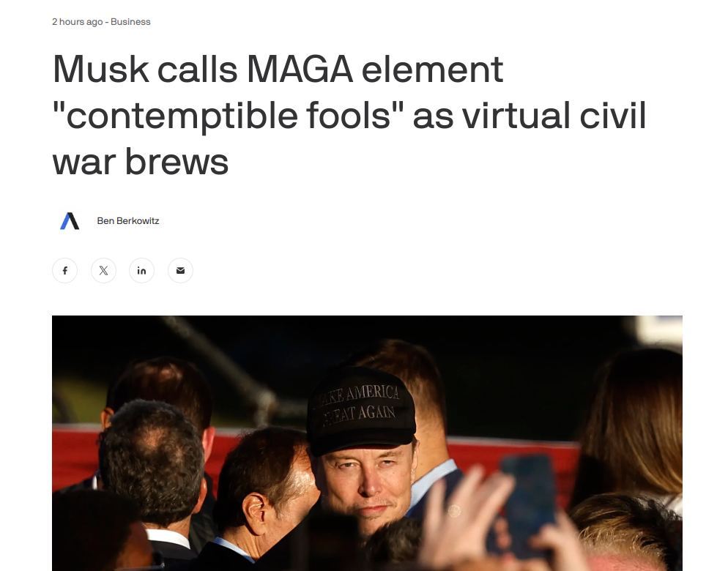Share the article via LinkedIn icon
Viewport: 728px width, 571px height.
click(x=141, y=271)
